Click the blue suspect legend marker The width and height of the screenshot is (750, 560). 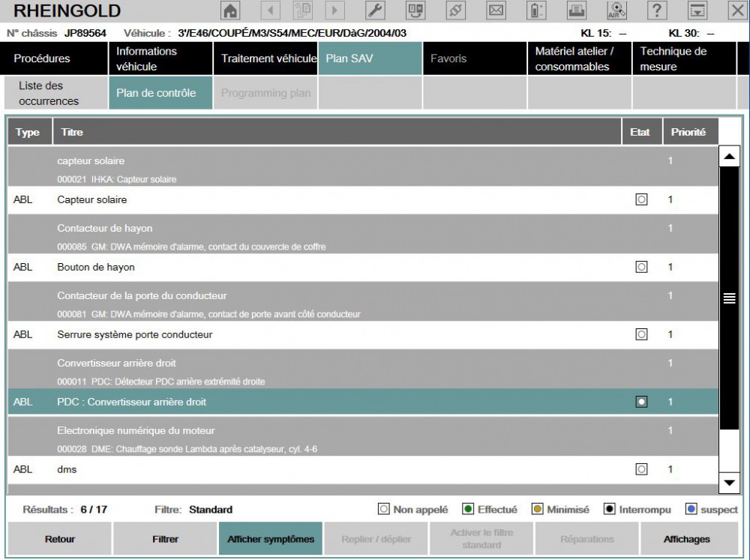coord(691,509)
